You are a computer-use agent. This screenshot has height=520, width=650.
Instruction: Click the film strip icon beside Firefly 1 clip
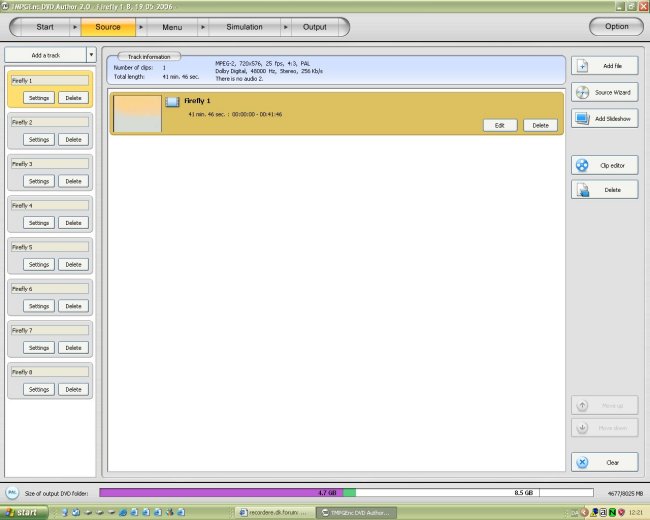click(172, 102)
